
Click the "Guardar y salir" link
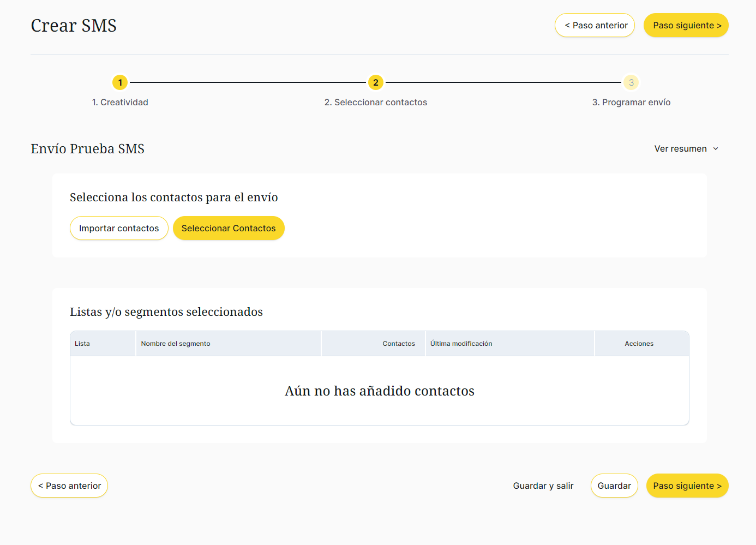click(543, 486)
